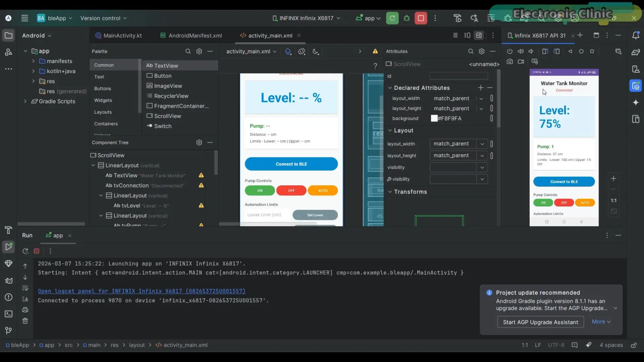Tap the device Home circle button

pos(581,51)
